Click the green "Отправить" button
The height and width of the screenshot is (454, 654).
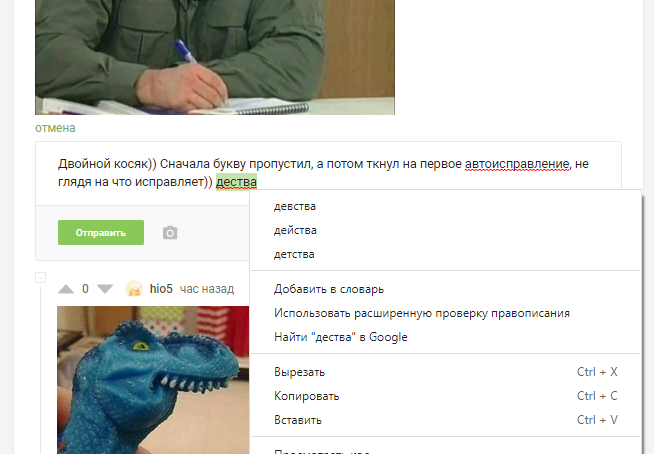pyautogui.click(x=101, y=232)
